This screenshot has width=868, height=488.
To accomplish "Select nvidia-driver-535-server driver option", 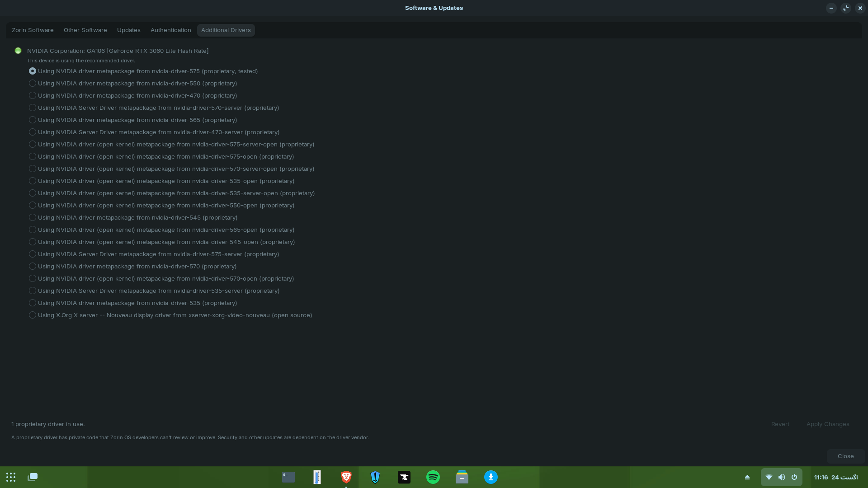I will pyautogui.click(x=33, y=291).
